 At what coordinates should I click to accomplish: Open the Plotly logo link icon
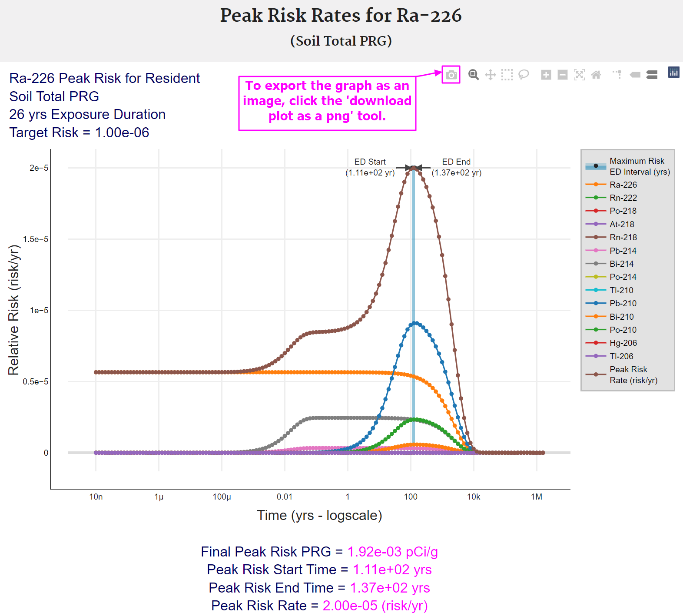coord(674,73)
